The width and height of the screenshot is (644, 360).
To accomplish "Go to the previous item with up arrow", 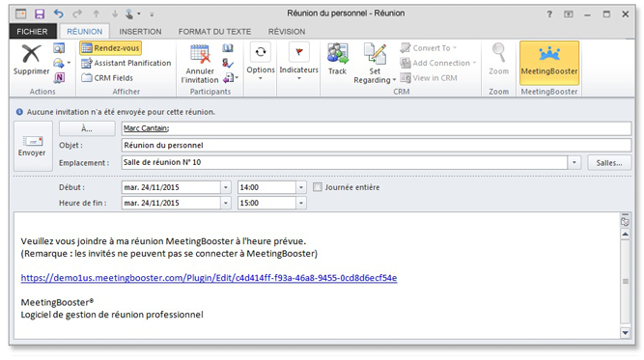I will tap(97, 14).
